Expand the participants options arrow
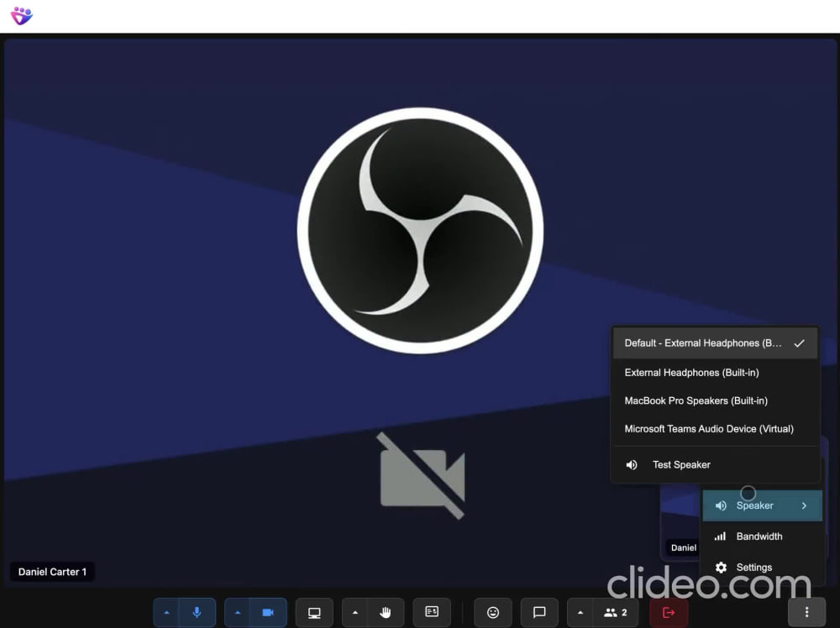This screenshot has width=840, height=628. pyautogui.click(x=580, y=613)
